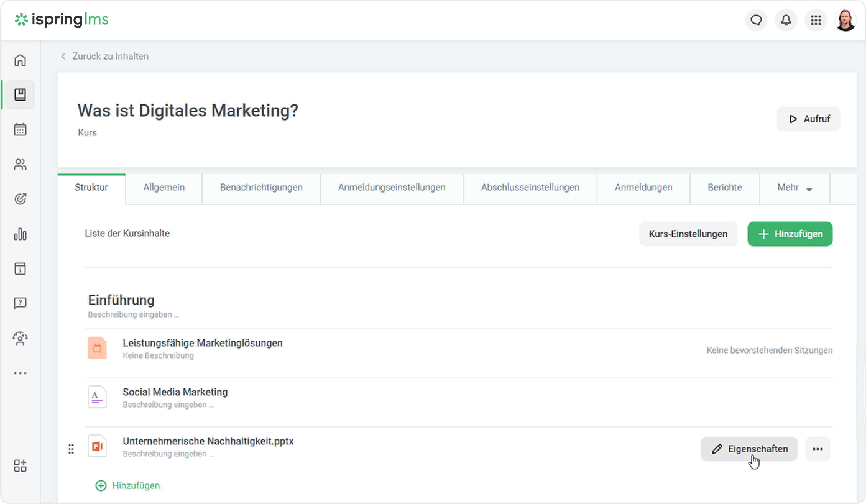Open the Home icon in sidebar

pyautogui.click(x=20, y=60)
